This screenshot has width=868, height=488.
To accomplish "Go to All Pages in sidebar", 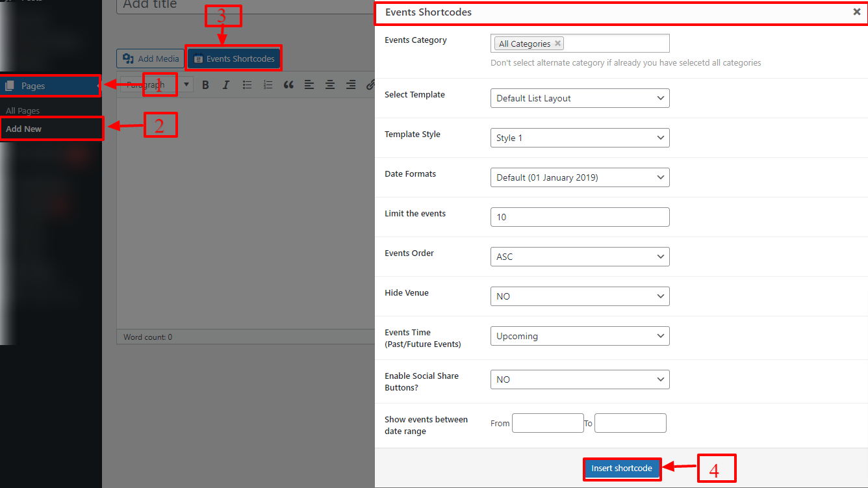I will 23,111.
